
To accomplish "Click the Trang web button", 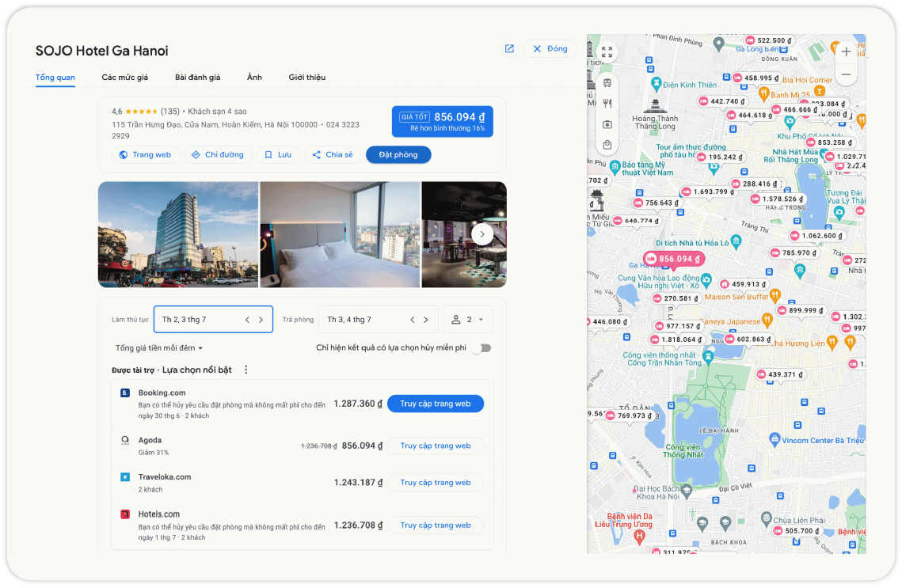I will coord(146,154).
